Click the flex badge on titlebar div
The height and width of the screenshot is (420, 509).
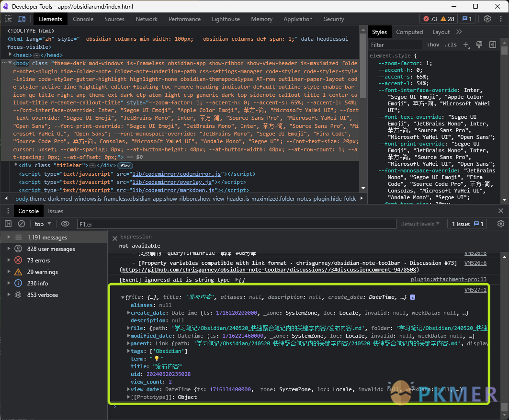coord(125,166)
